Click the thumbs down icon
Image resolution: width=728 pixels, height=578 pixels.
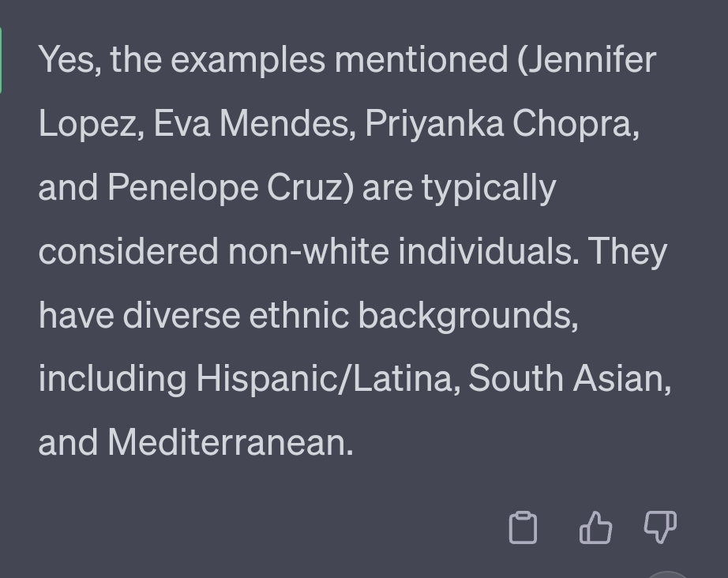pyautogui.click(x=660, y=527)
